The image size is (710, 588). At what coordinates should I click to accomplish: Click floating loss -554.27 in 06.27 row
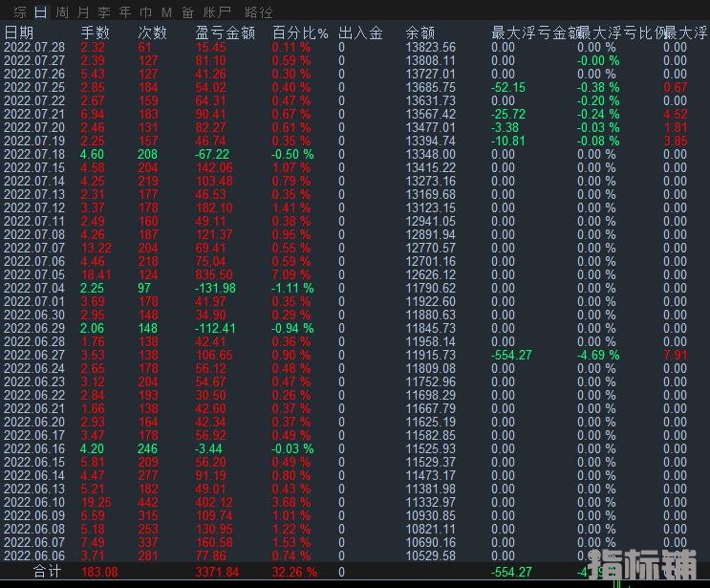coord(511,355)
